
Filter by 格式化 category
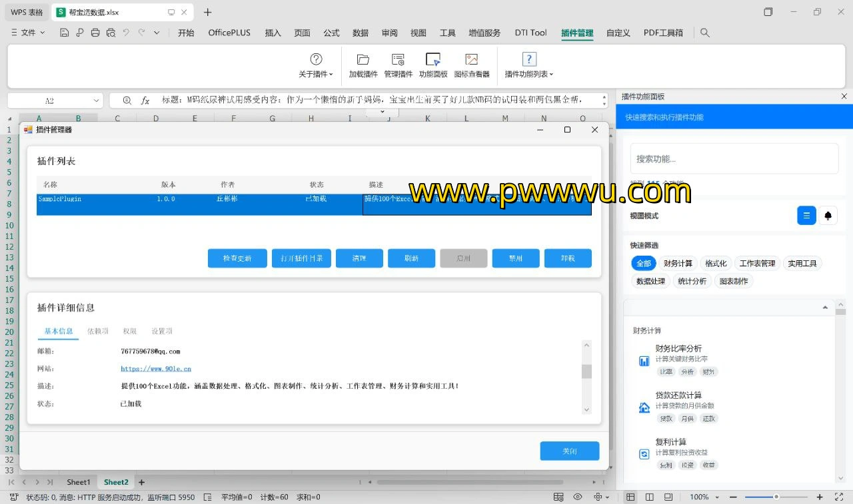tap(716, 263)
